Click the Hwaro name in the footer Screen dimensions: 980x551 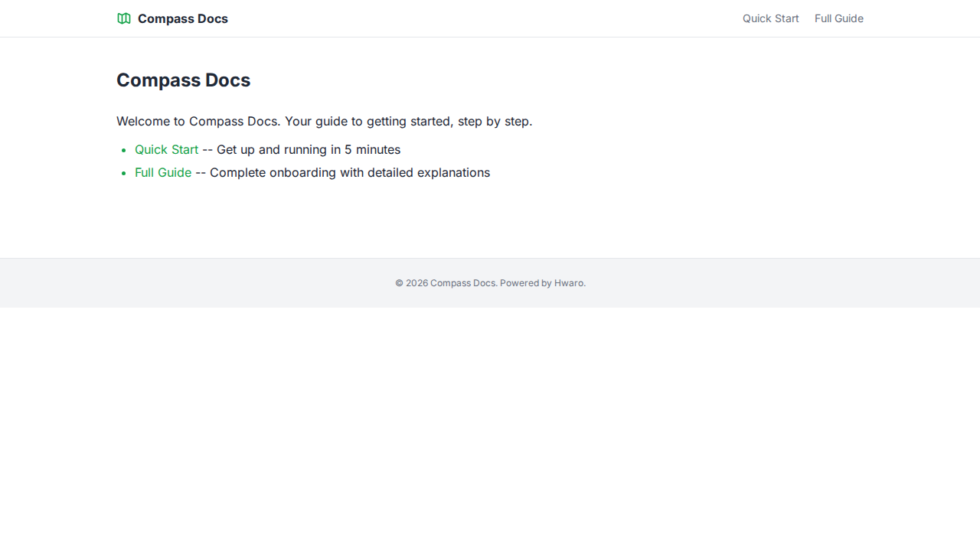569,283
